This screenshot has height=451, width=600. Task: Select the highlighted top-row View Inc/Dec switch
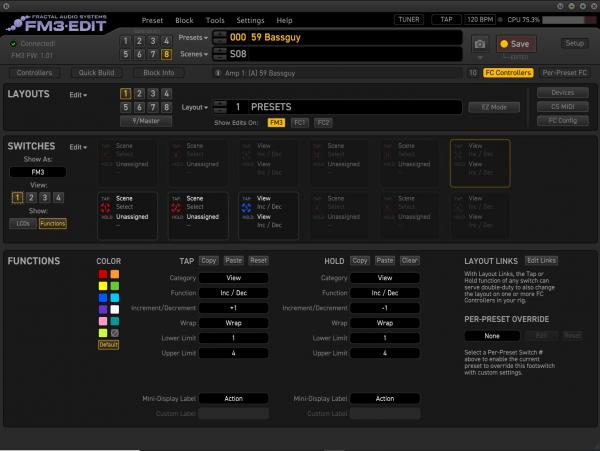coord(480,163)
